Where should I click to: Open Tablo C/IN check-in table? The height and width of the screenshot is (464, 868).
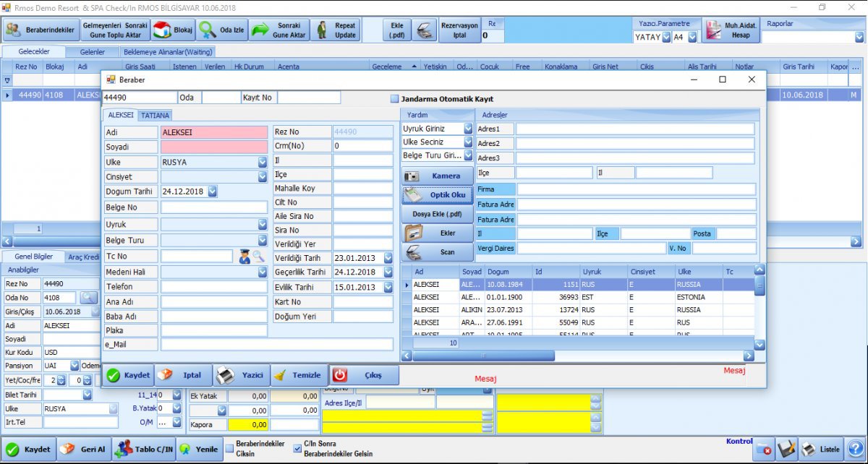[x=145, y=449]
